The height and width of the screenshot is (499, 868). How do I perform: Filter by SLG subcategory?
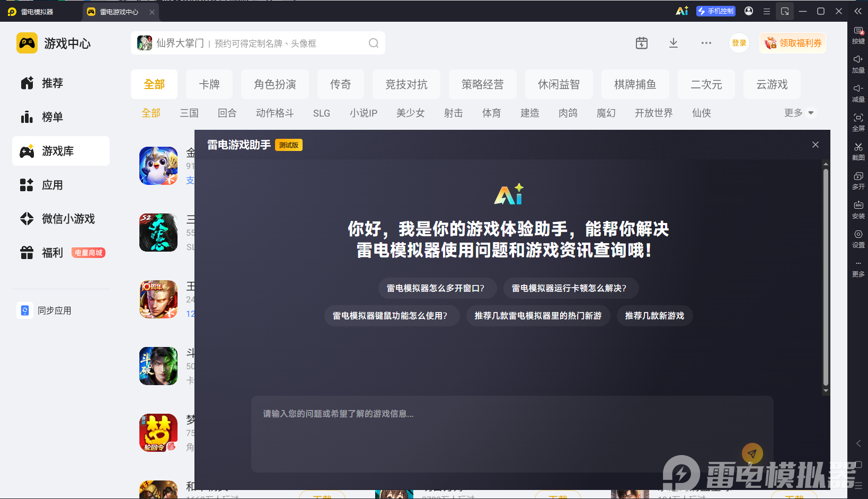coord(322,113)
